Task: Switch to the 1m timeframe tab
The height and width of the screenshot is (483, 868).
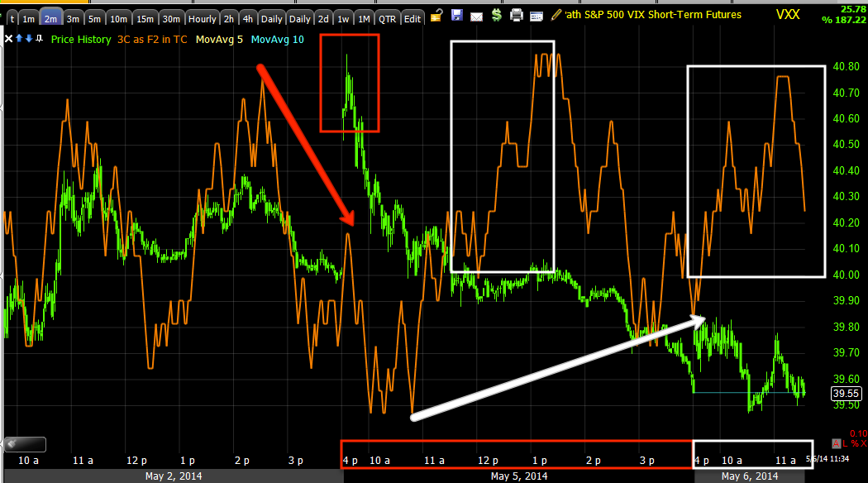Action: [29, 19]
